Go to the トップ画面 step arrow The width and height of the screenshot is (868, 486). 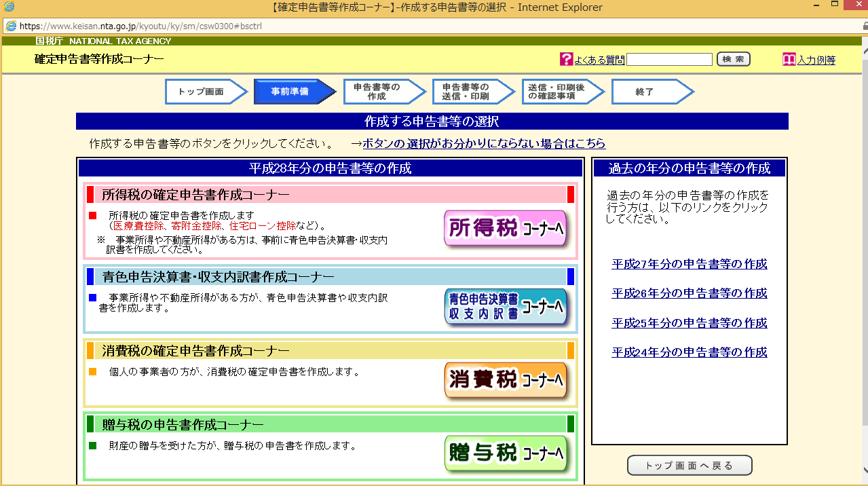point(206,92)
